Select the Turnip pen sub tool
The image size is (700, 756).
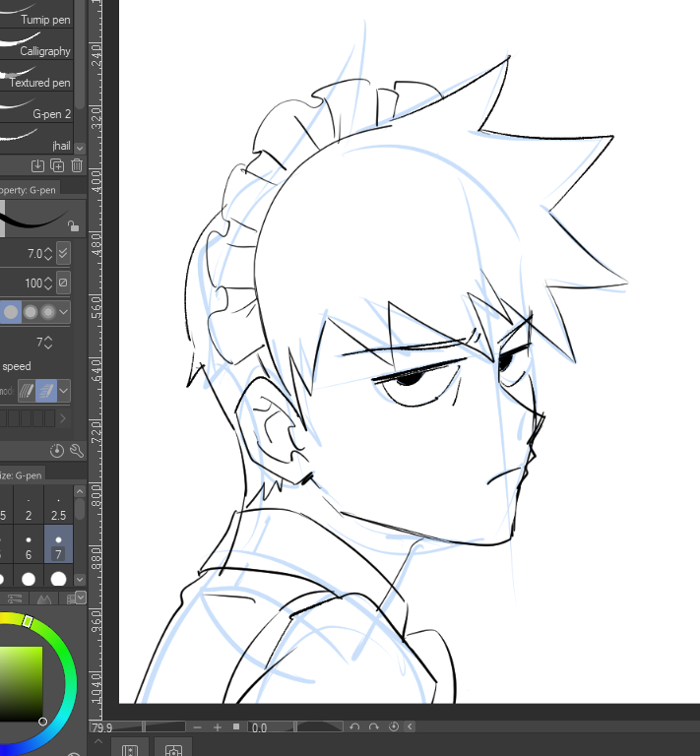tap(36, 14)
